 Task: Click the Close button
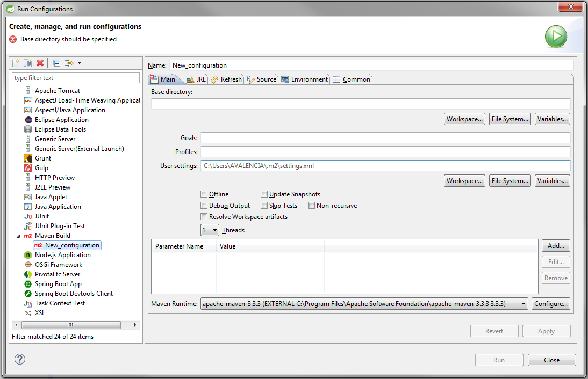(551, 360)
